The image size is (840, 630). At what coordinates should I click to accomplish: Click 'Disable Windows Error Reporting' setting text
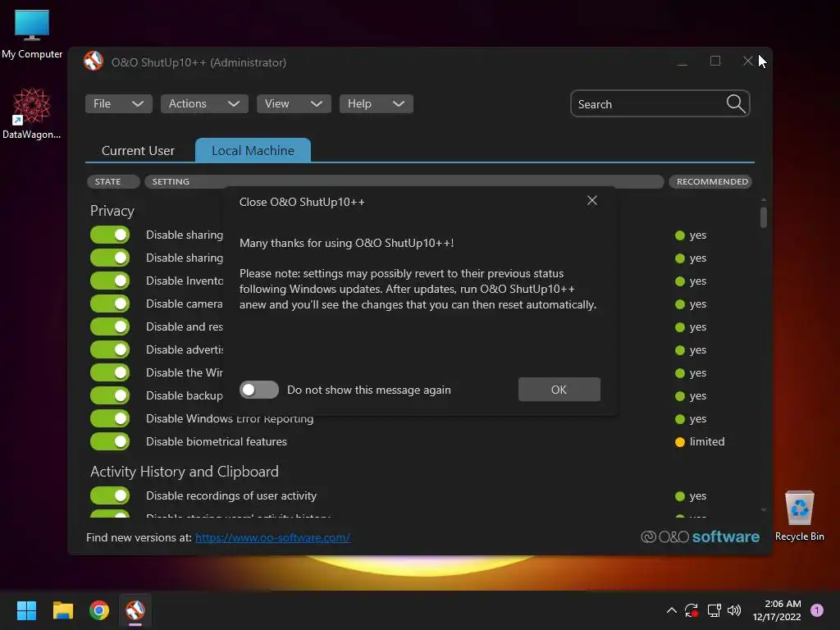pos(230,418)
